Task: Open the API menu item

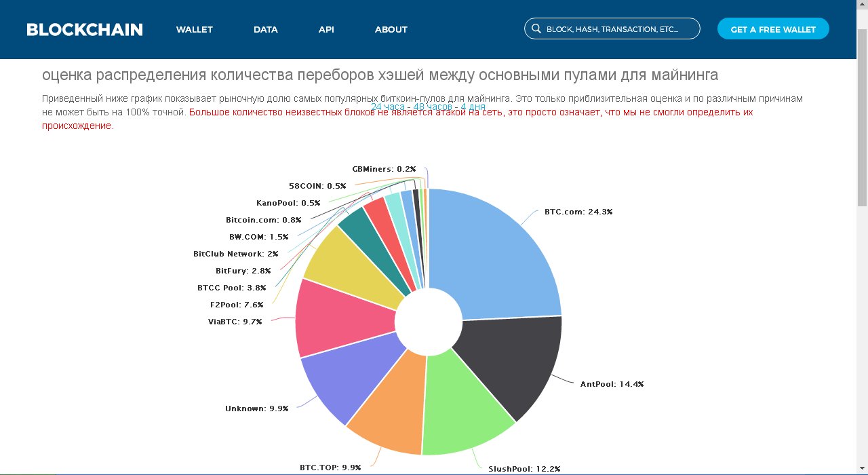Action: 326,29
